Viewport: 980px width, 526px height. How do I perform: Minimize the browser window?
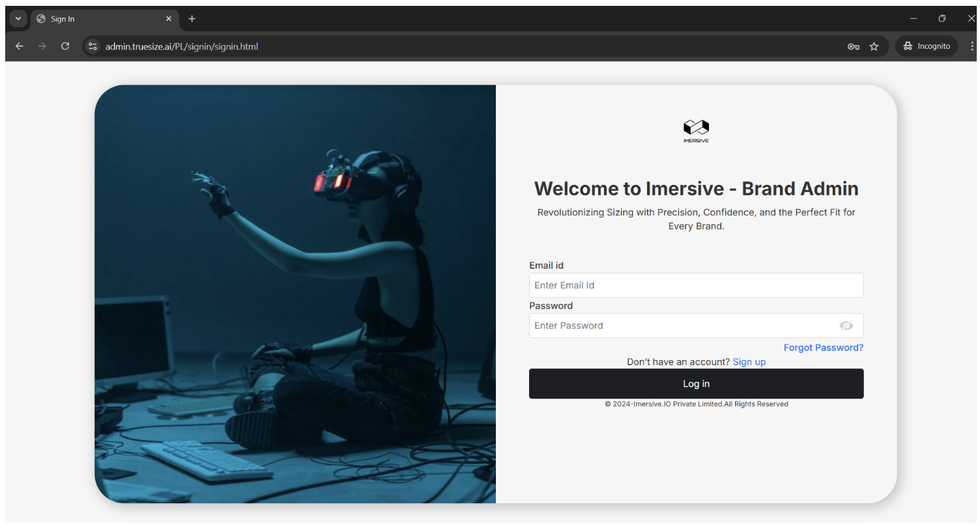(914, 19)
